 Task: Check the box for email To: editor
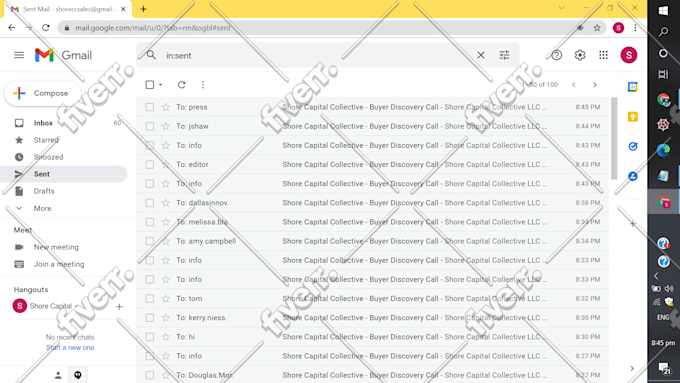(150, 164)
